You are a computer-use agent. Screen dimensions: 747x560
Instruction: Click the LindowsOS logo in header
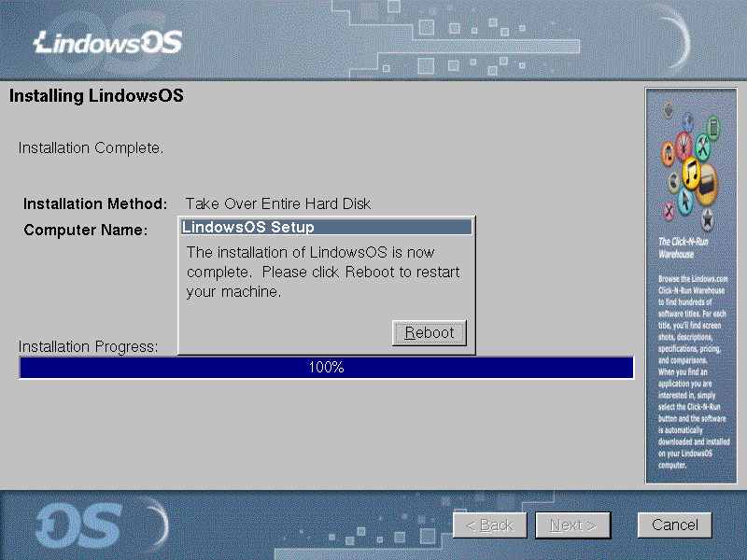108,42
